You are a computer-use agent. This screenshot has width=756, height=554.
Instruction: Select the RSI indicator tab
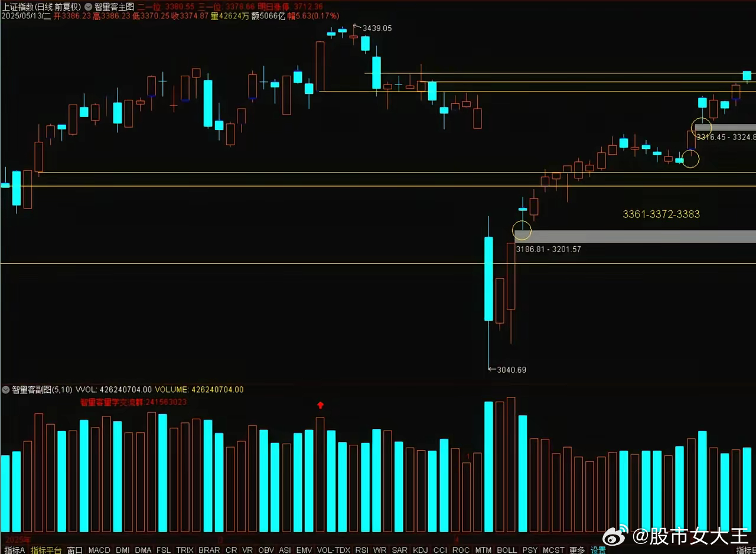361,550
